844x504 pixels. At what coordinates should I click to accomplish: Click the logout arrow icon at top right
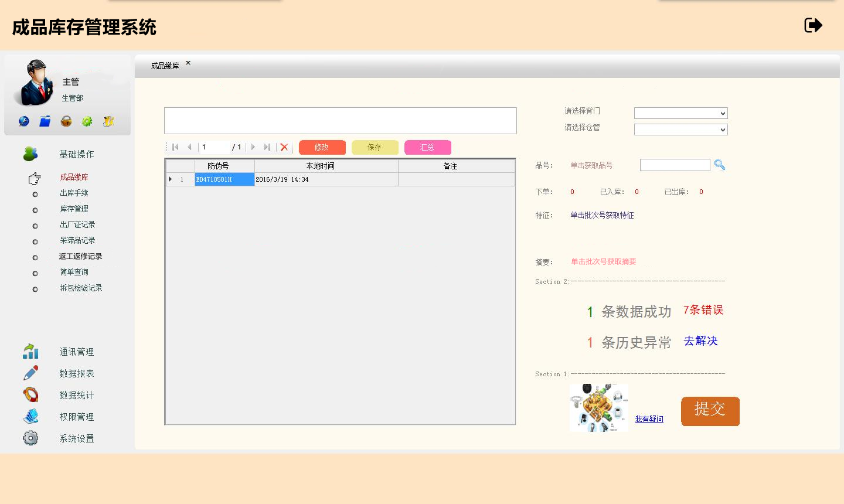pos(813,25)
